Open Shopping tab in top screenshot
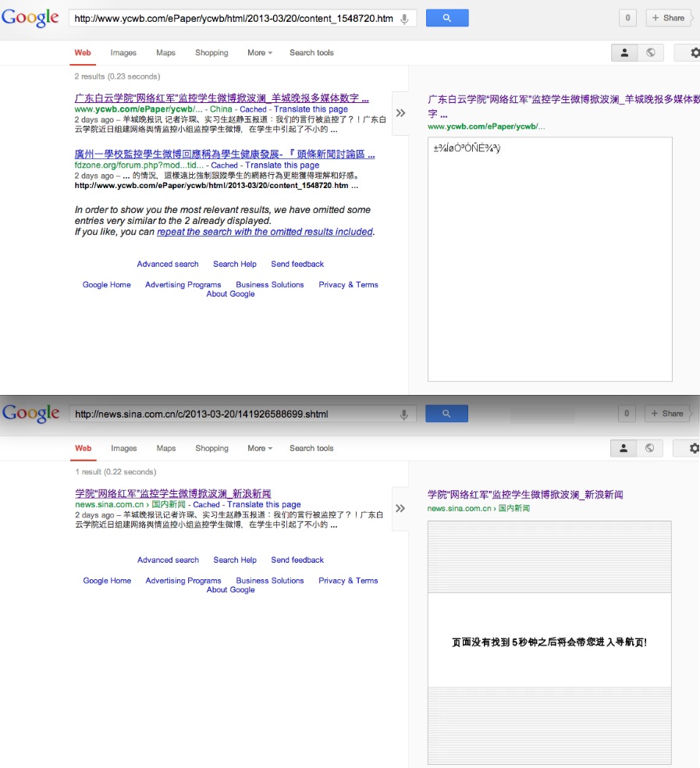The width and height of the screenshot is (700, 768). tap(211, 53)
